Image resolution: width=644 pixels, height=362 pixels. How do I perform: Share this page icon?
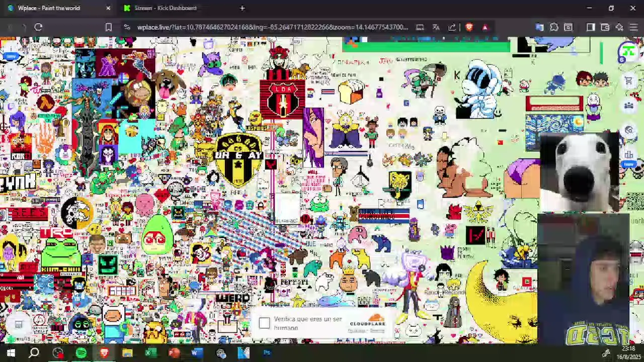pyautogui.click(x=452, y=27)
